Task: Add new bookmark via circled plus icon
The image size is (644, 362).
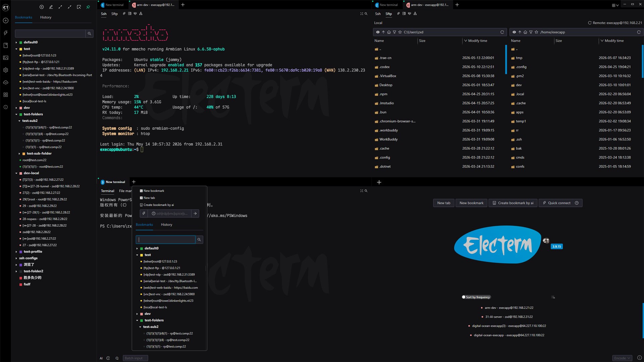Action: 42,7
